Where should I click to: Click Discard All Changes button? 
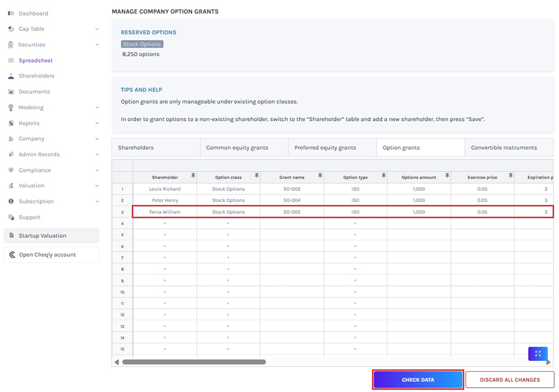[510, 380]
